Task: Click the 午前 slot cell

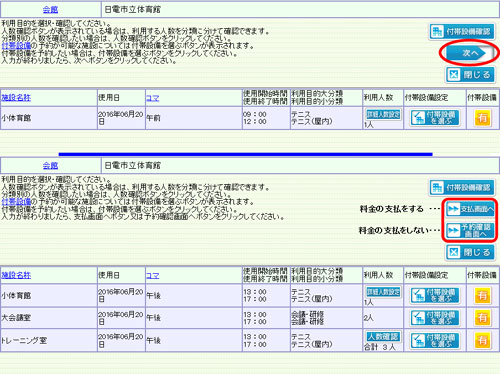Action: [x=194, y=118]
